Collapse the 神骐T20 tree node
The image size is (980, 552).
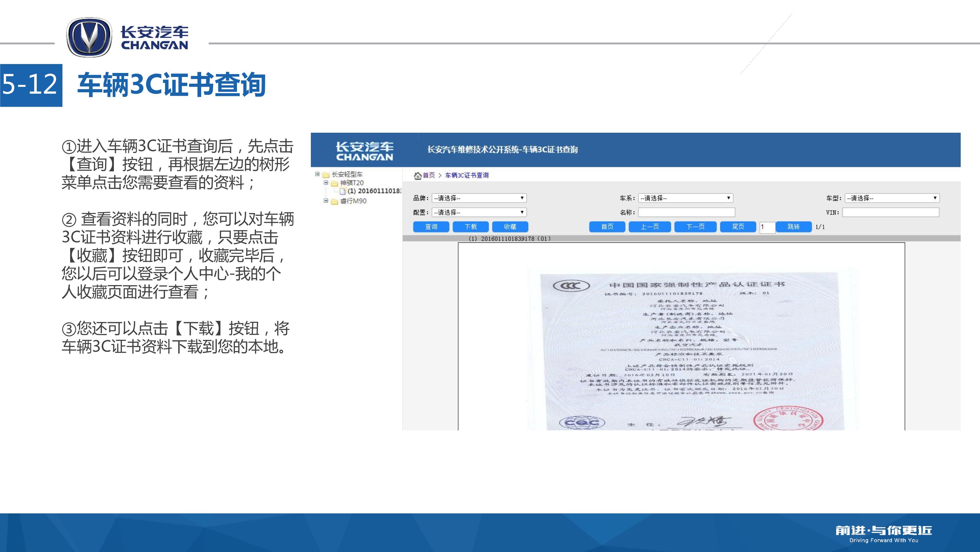pos(326,183)
